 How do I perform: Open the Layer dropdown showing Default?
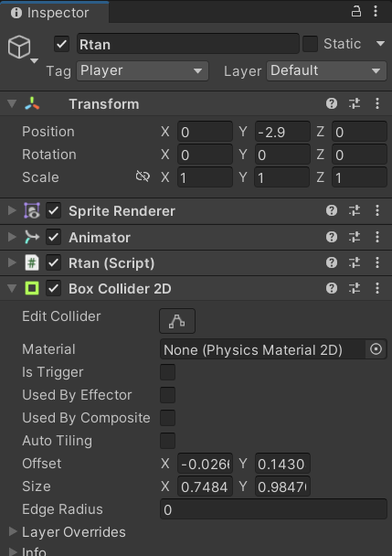[326, 71]
